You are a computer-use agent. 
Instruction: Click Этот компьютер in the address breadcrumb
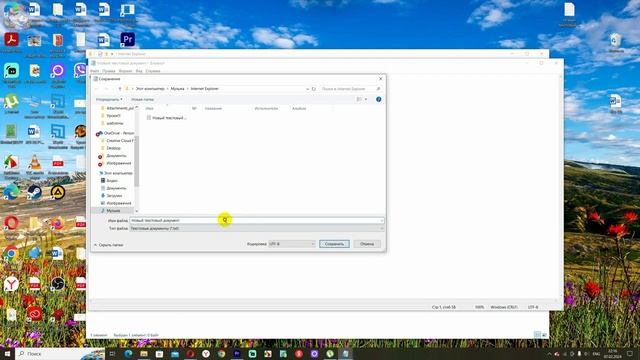click(150, 89)
